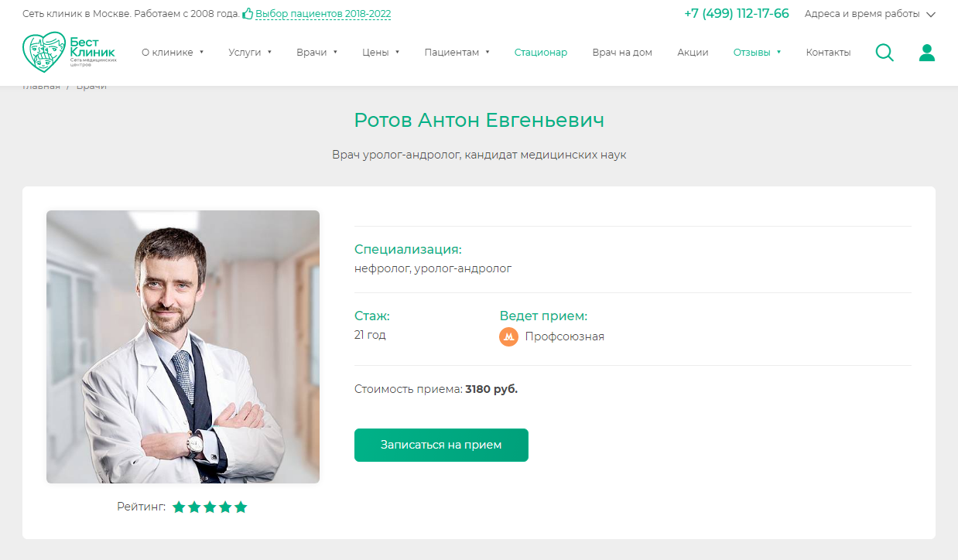Open the Врач на дом page
The image size is (958, 560).
pyautogui.click(x=622, y=53)
